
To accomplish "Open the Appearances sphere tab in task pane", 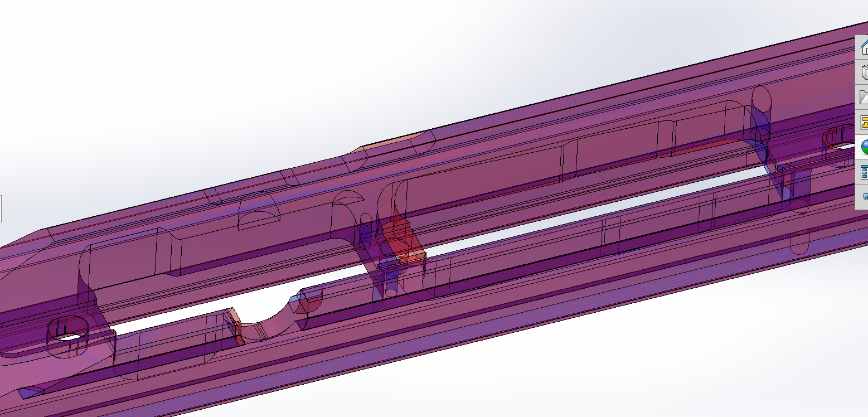I will pos(863,147).
